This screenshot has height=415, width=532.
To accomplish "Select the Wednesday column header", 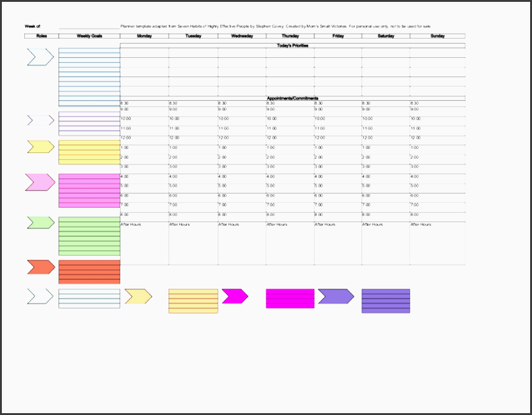I will tap(242, 36).
